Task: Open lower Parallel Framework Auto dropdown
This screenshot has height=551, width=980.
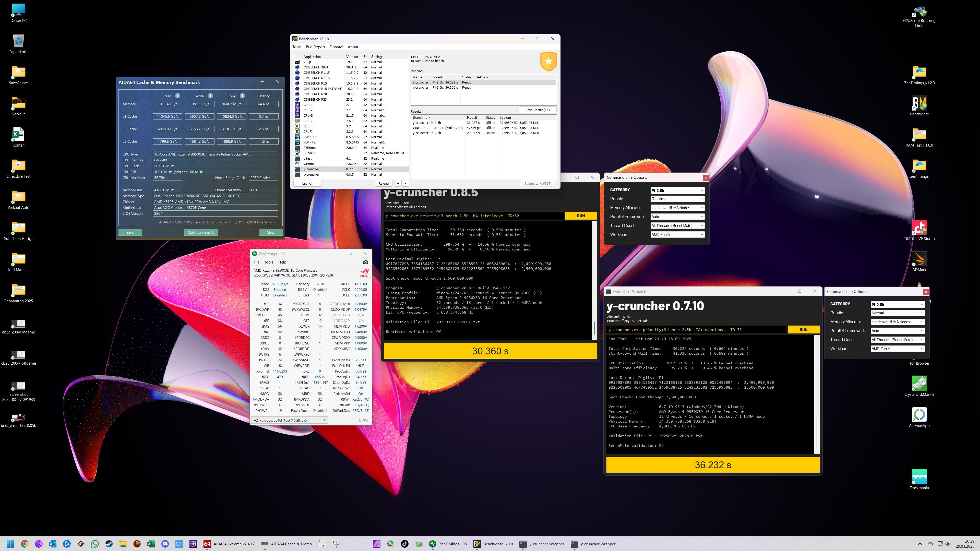Action: click(x=898, y=331)
